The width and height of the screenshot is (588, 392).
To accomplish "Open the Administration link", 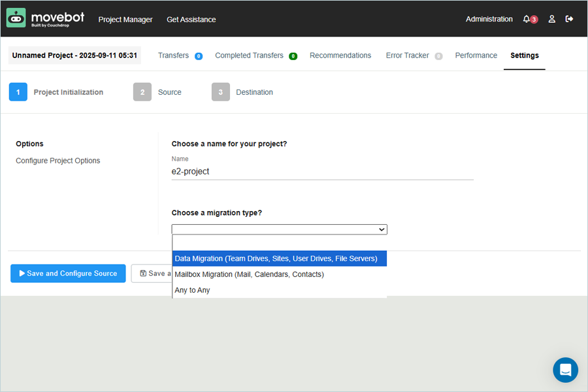I will (x=489, y=19).
